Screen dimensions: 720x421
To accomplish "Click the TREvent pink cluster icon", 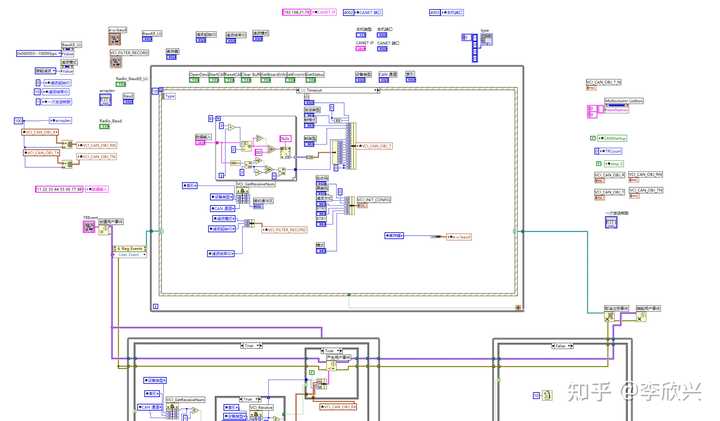I will [x=89, y=226].
